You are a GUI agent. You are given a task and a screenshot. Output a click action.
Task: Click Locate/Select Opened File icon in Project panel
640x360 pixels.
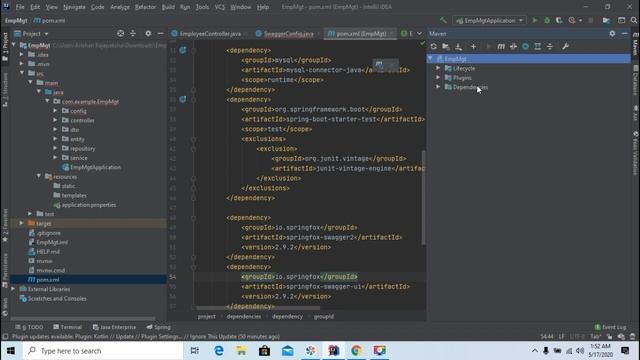120,33
